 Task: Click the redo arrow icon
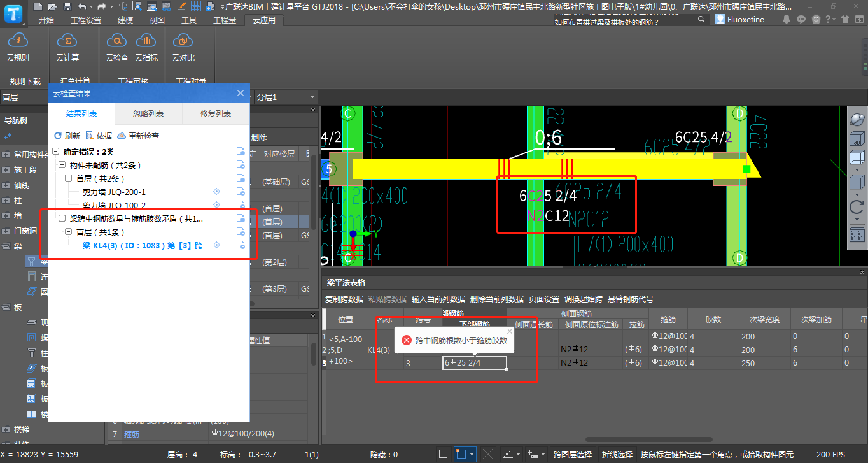coord(101,6)
